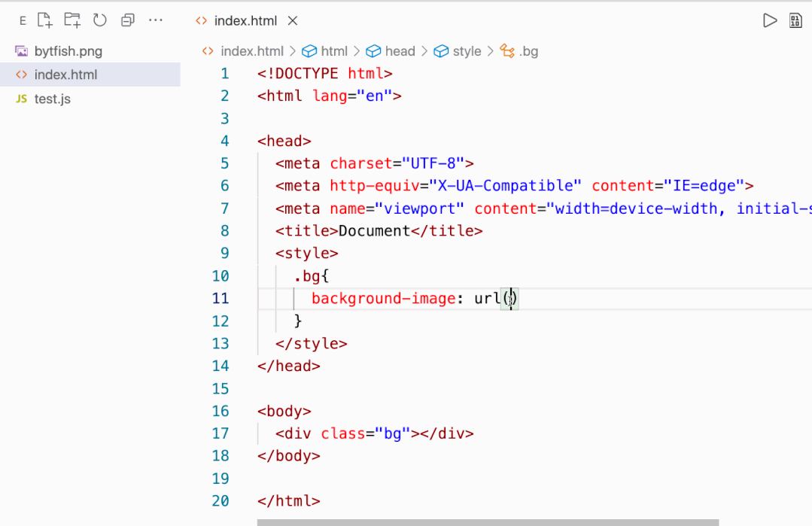Viewport: 812px width, 526px height.
Task: Click the selector icon beside breadcrumb .bg
Action: [x=507, y=51]
